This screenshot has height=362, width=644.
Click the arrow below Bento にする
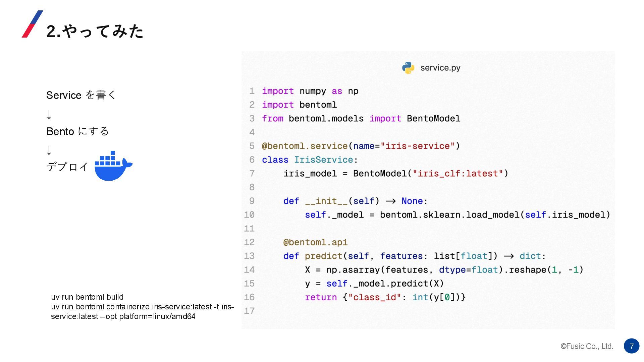[x=49, y=150]
